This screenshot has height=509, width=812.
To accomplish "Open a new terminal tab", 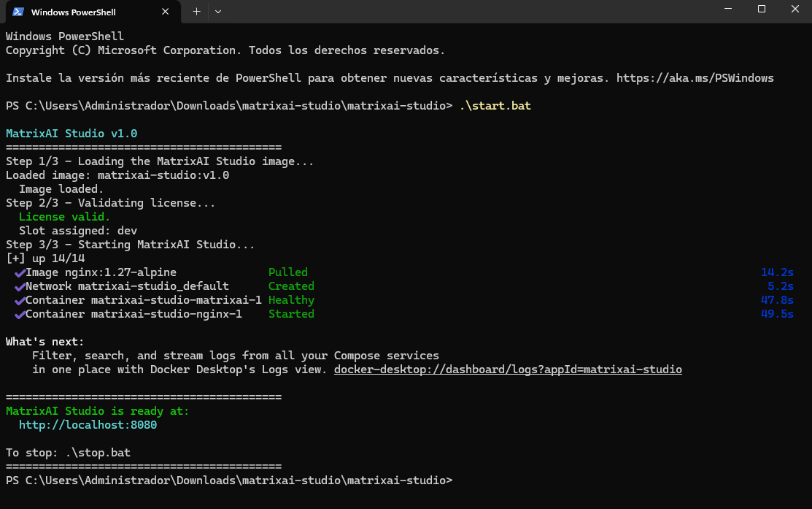I will click(x=196, y=12).
